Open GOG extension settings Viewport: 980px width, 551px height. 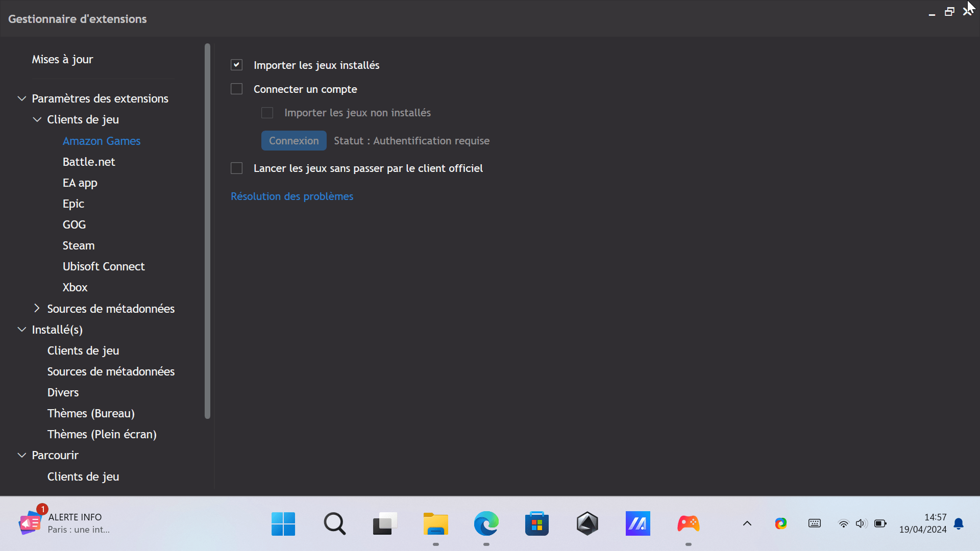[74, 224]
